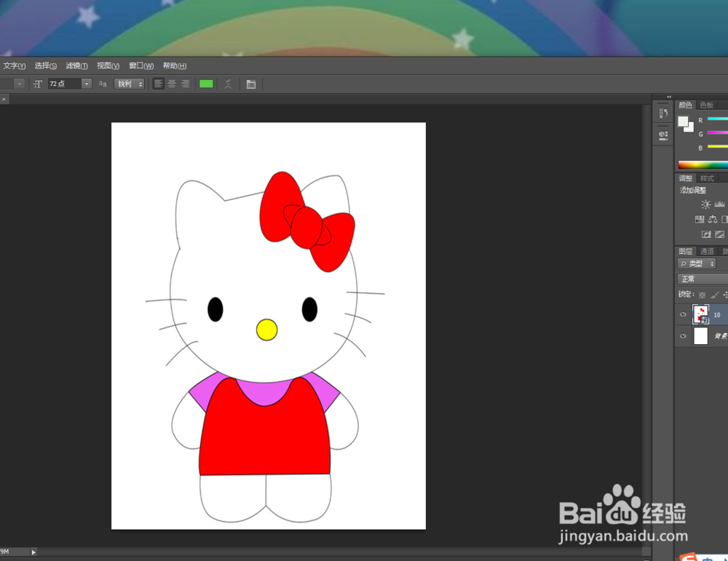728x561 pixels.
Task: Click the 72 点 font size field
Action: click(65, 84)
